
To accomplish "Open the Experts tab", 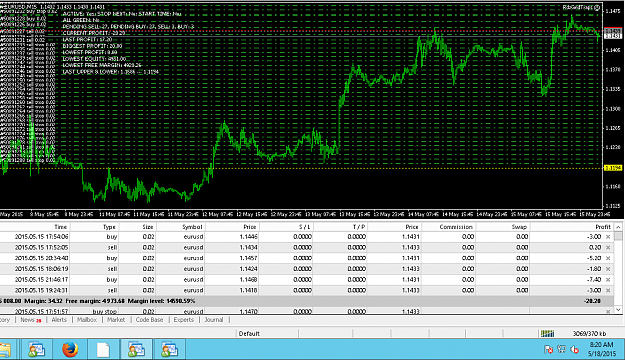I will click(183, 320).
